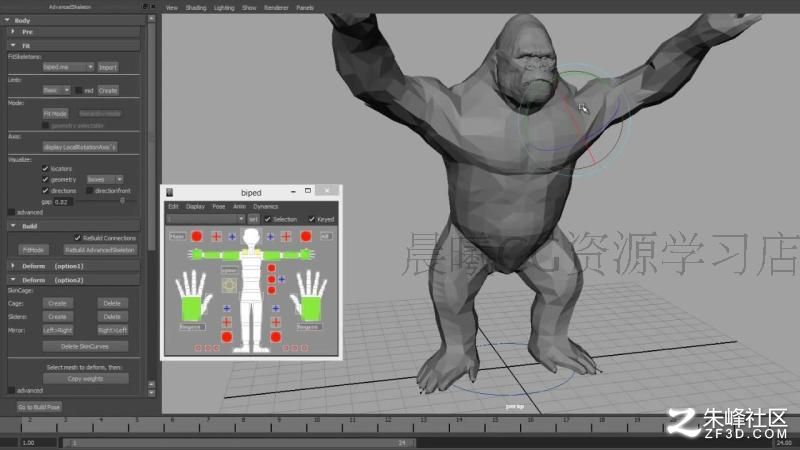Screen dimensions: 800x450
Task: Enable the directionfront checkbox
Action: click(89, 191)
